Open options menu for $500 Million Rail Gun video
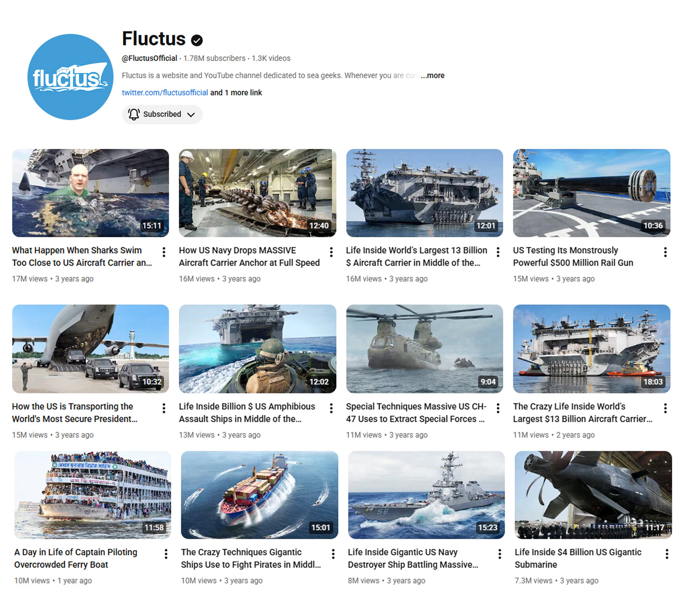684x616 pixels. pyautogui.click(x=665, y=252)
